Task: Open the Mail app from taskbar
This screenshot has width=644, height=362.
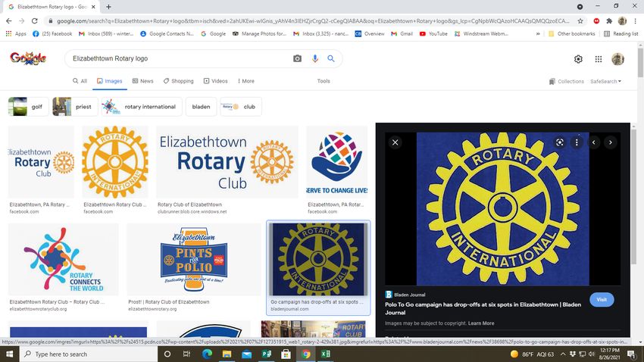Action: [246, 354]
